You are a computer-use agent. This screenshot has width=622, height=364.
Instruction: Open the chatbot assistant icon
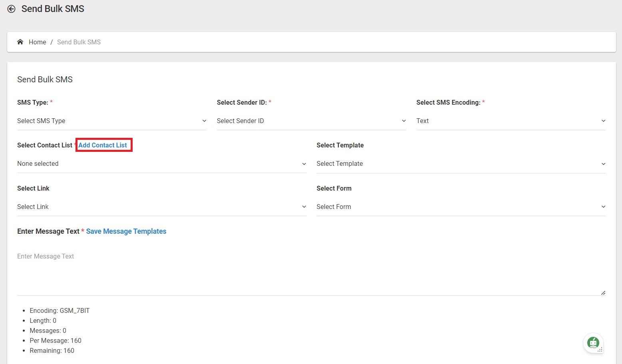(593, 343)
